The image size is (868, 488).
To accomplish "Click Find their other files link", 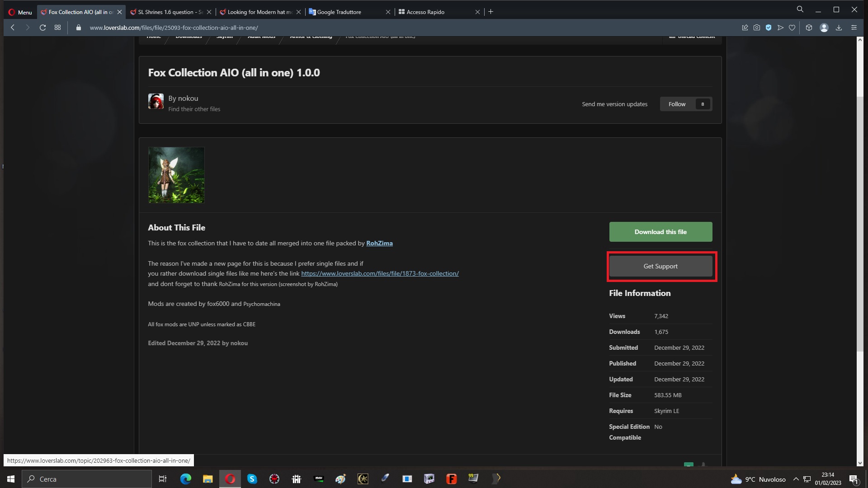I will [x=194, y=109].
